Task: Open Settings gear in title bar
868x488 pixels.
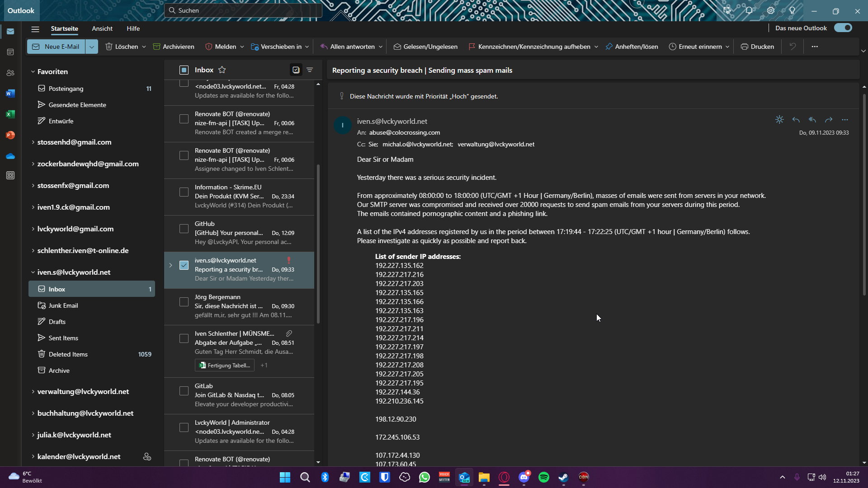Action: (x=771, y=10)
